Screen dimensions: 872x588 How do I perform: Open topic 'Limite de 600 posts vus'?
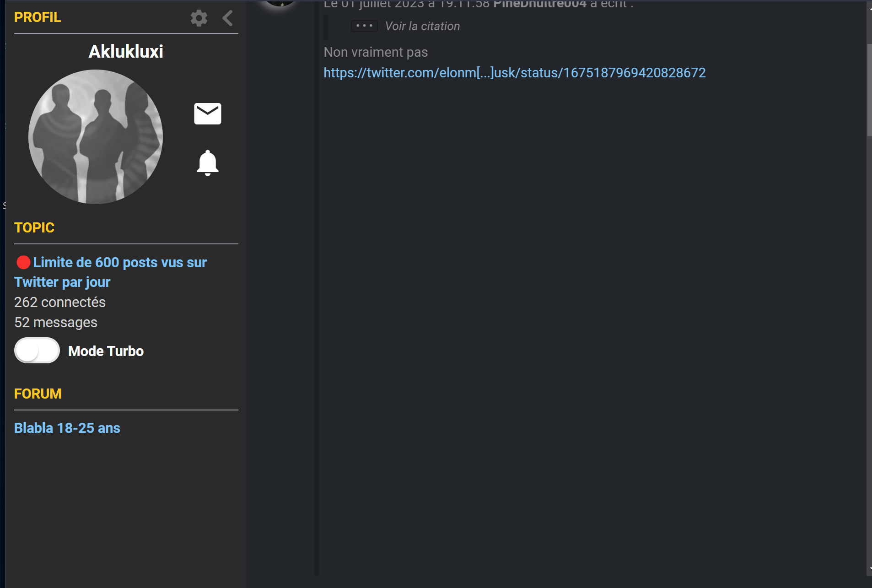point(119,263)
